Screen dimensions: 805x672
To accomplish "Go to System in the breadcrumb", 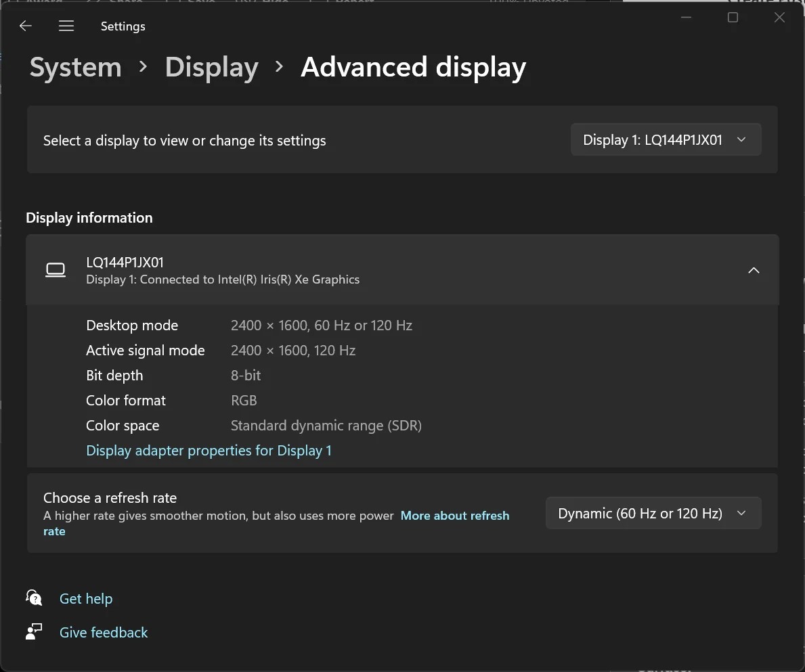I will (76, 68).
